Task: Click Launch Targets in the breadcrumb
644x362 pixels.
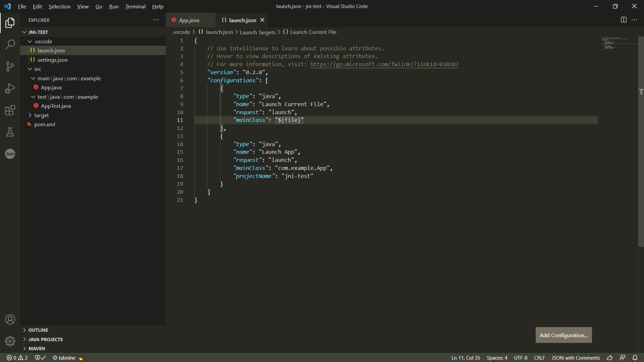Action: click(x=257, y=32)
